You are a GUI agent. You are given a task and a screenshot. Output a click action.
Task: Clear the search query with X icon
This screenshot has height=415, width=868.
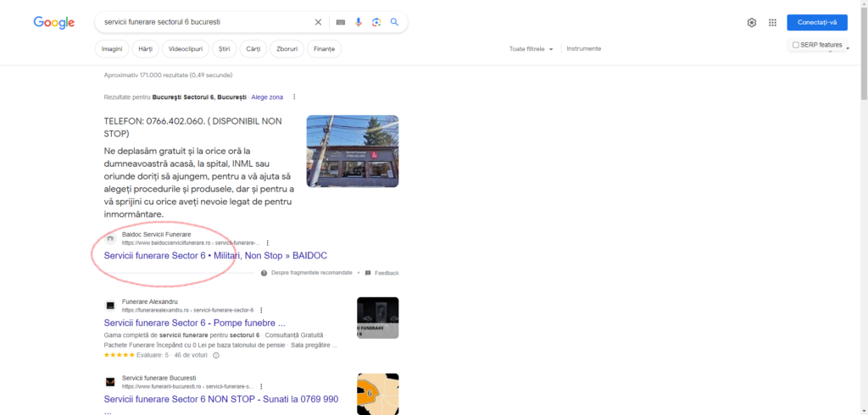(319, 22)
